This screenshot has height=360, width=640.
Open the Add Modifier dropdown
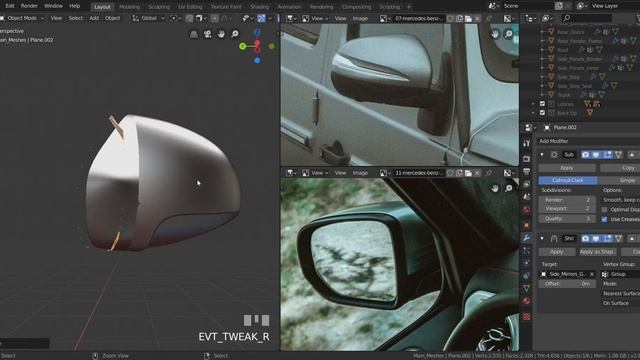[589, 141]
